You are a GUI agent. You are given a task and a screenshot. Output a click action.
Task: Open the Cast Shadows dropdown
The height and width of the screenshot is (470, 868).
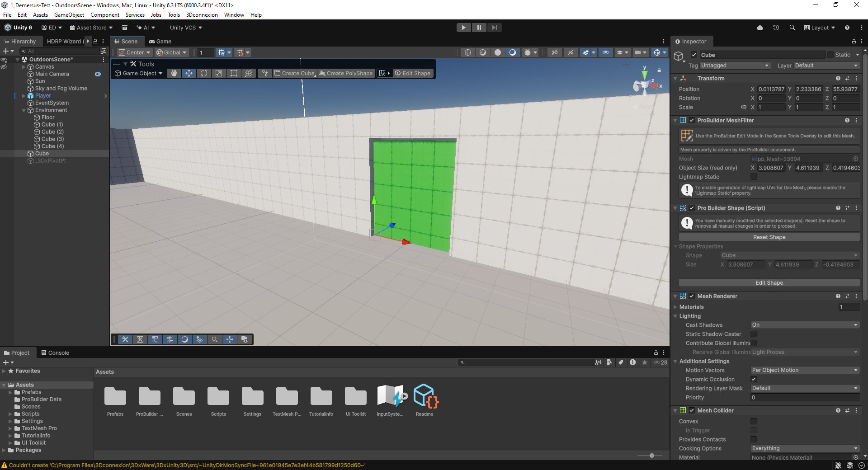pyautogui.click(x=805, y=325)
